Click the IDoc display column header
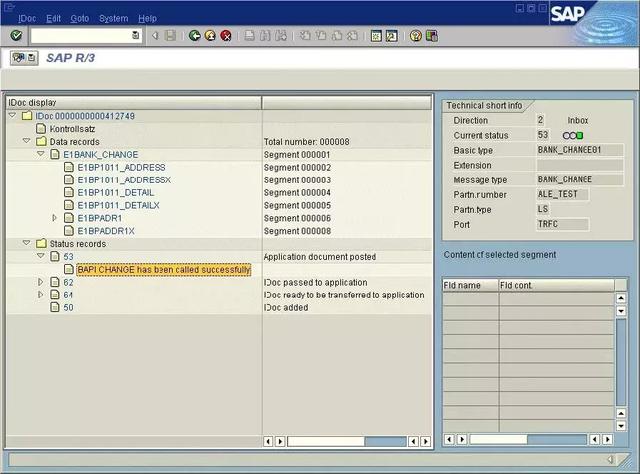Image resolution: width=640 pixels, height=474 pixels. tap(134, 103)
